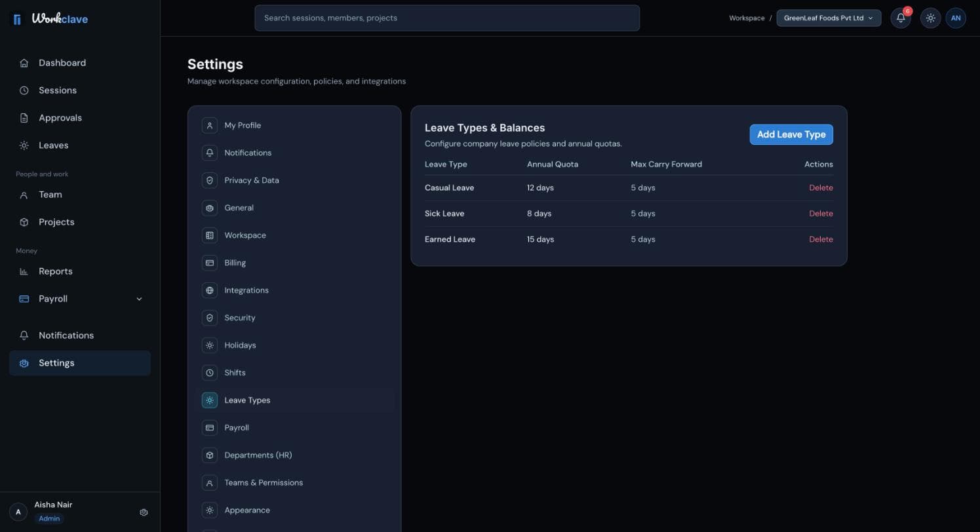Select the Holidays settings tab

[295, 345]
